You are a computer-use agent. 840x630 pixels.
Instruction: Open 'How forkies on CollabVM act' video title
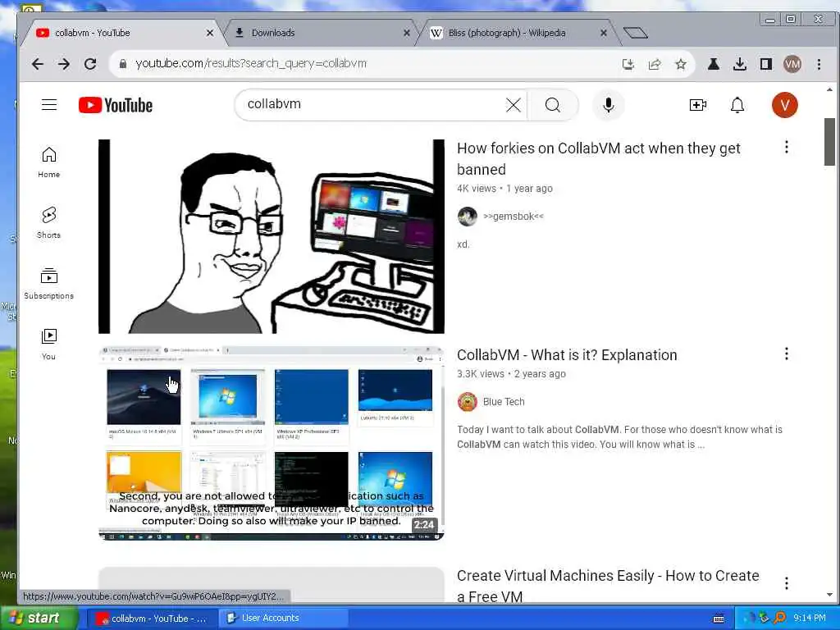click(598, 158)
